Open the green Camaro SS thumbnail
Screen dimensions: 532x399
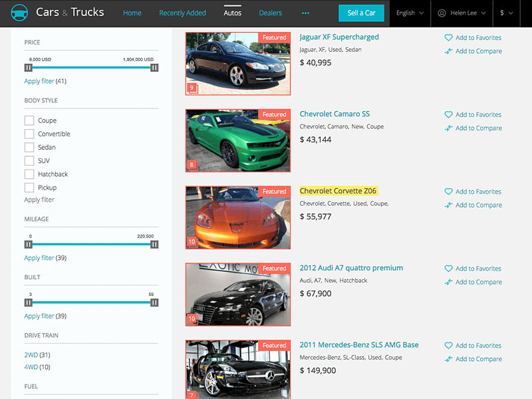pyautogui.click(x=238, y=140)
